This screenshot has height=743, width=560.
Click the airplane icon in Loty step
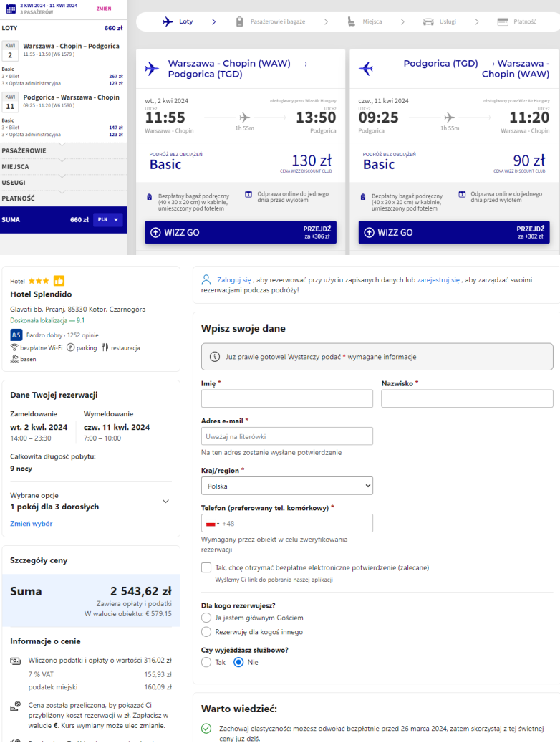click(x=168, y=21)
